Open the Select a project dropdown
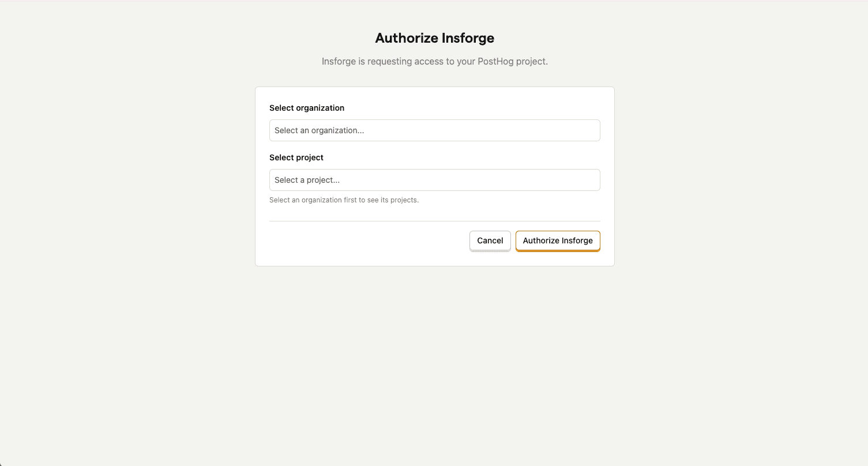The image size is (868, 466). coord(434,180)
